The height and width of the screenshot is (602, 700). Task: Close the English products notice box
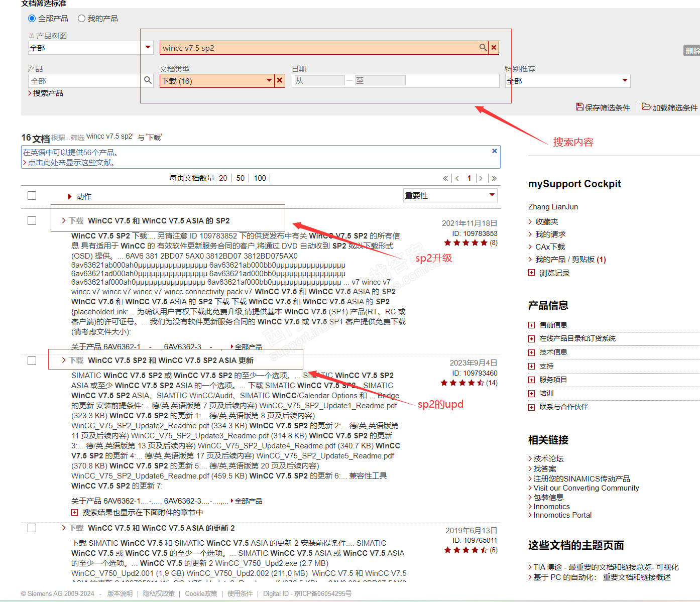click(x=495, y=151)
